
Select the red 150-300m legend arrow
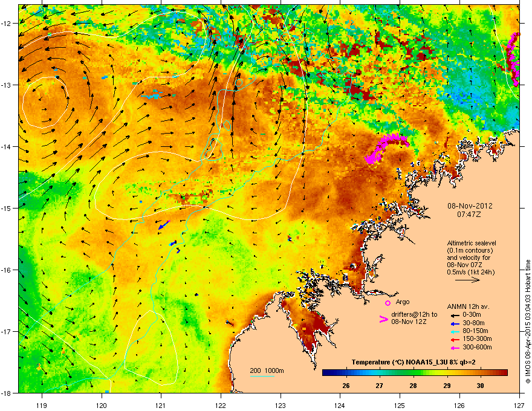pyautogui.click(x=455, y=340)
